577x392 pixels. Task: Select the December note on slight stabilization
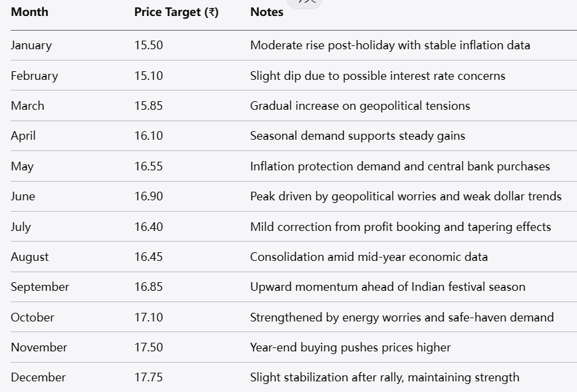pos(385,377)
